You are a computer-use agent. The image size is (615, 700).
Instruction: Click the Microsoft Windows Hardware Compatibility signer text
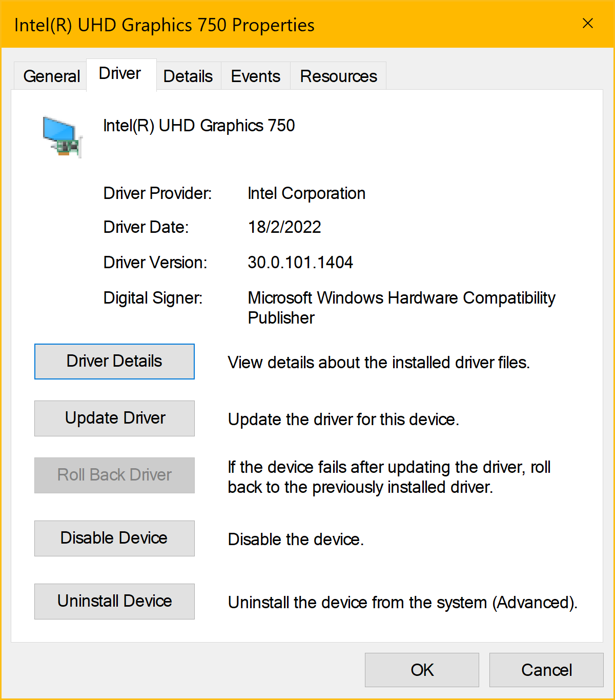pyautogui.click(x=401, y=298)
